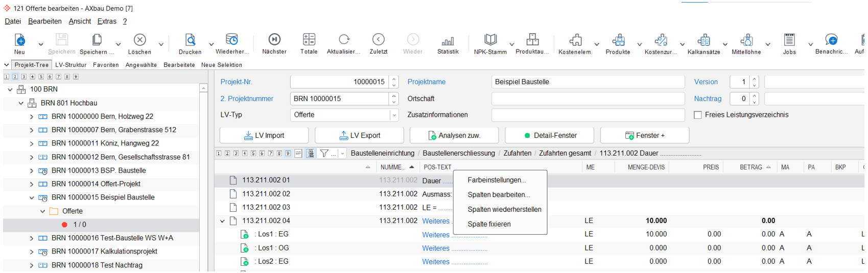868x273 pixels.
Task: Open the NPK-Stamm book icon
Action: [x=490, y=40]
